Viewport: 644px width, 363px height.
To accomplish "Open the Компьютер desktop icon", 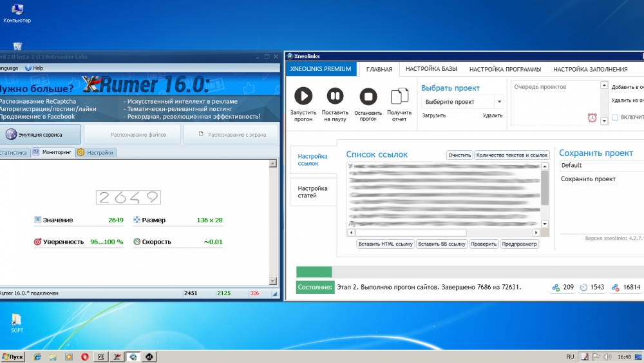I will (x=17, y=13).
